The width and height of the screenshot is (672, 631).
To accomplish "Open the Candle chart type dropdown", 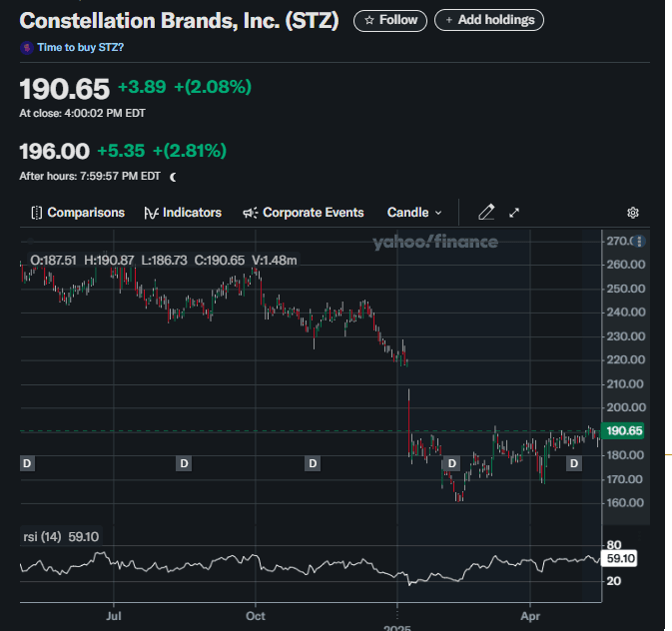I will point(414,213).
